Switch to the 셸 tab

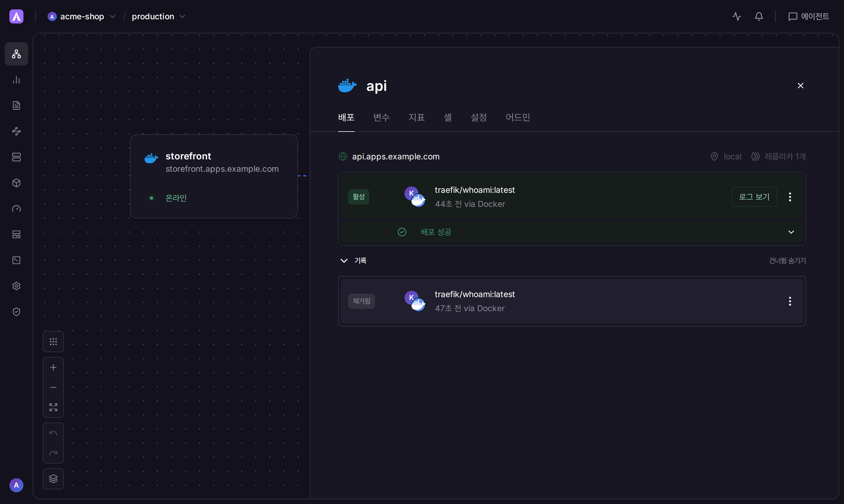point(448,118)
